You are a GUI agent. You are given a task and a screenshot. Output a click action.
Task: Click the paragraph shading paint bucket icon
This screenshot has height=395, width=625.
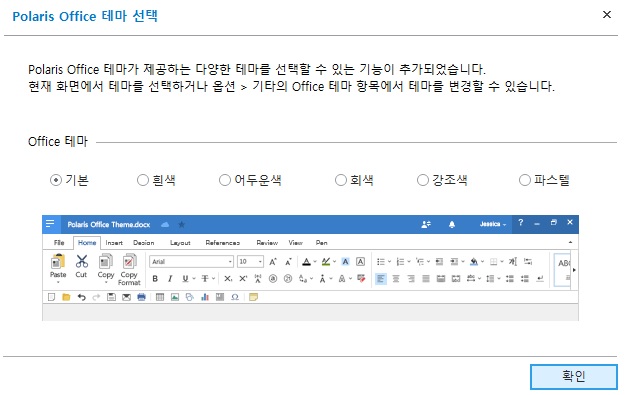point(474,262)
